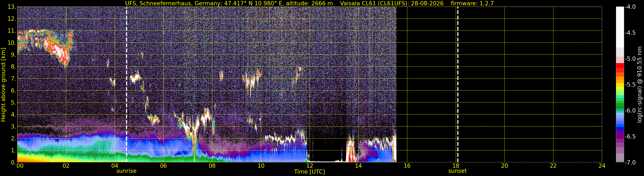The width and height of the screenshot is (644, 176).
Task: Click the x-axis tick label '10'
Action: pyautogui.click(x=261, y=166)
